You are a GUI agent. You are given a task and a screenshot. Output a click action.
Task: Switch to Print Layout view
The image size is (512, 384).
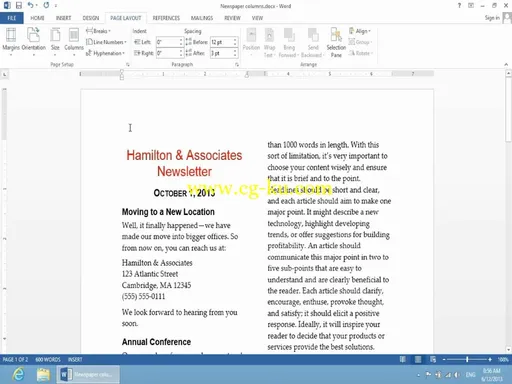click(x=418, y=359)
